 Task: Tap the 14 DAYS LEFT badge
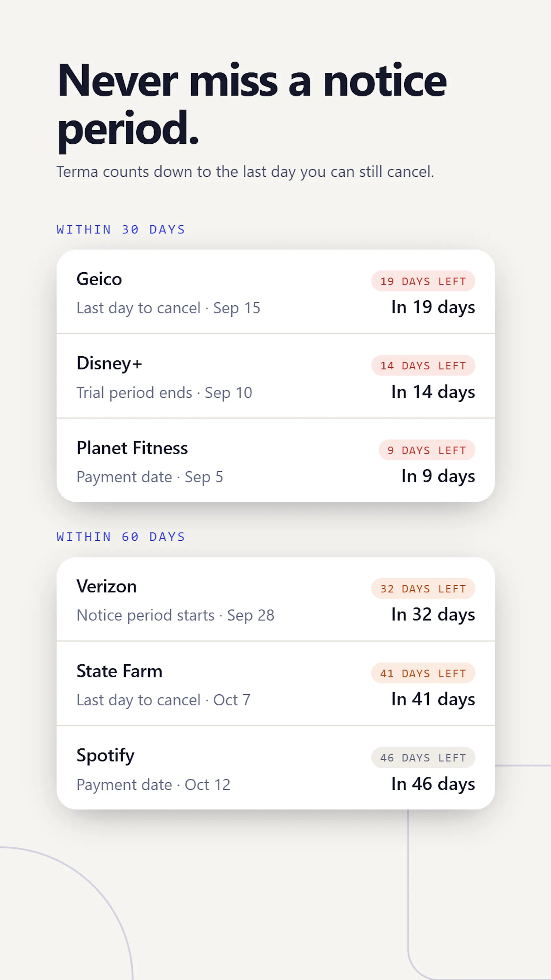tap(423, 366)
